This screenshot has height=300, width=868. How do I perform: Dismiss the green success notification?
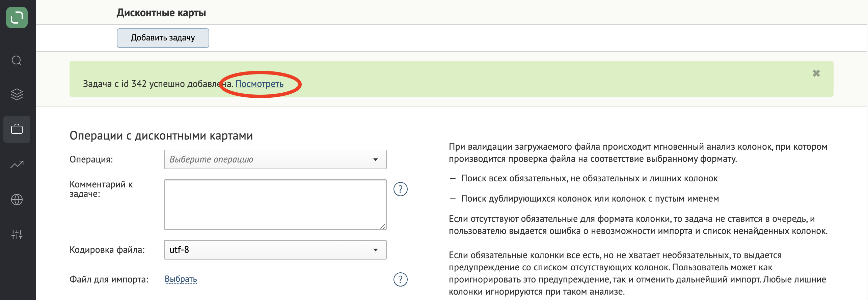click(x=816, y=73)
